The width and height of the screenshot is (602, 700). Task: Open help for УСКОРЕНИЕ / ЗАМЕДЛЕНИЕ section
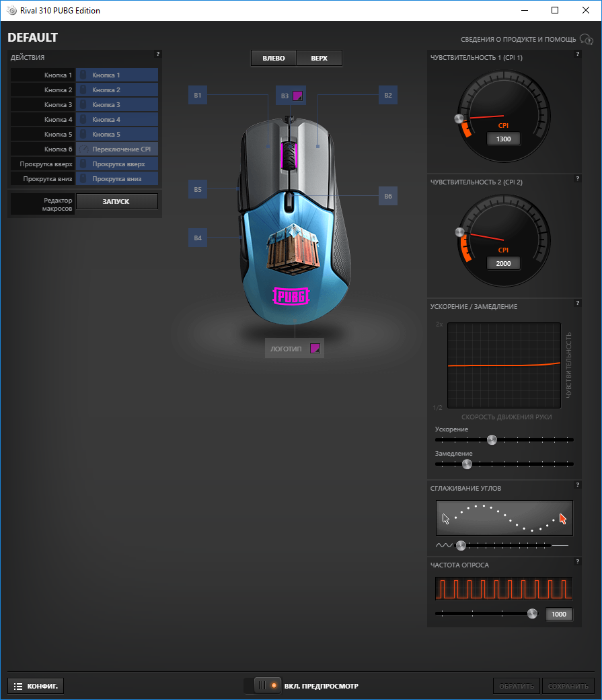pyautogui.click(x=578, y=303)
